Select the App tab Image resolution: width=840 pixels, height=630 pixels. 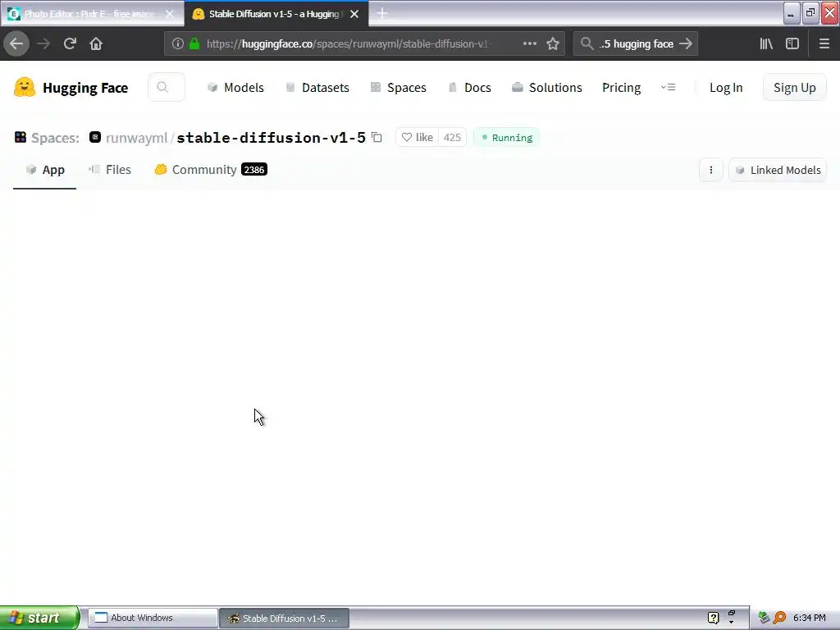pyautogui.click(x=45, y=170)
